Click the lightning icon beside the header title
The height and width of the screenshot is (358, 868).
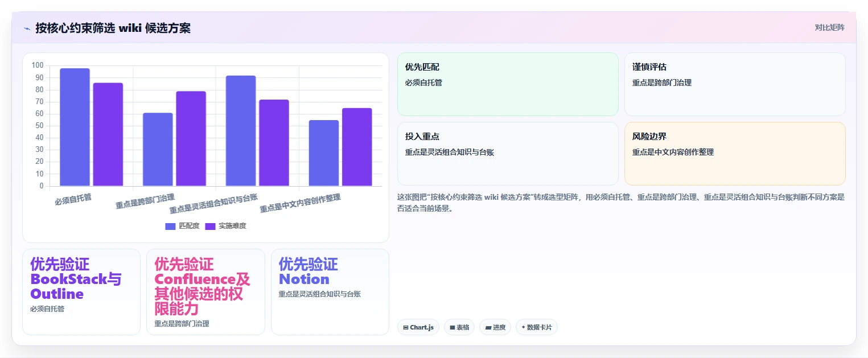(27, 28)
